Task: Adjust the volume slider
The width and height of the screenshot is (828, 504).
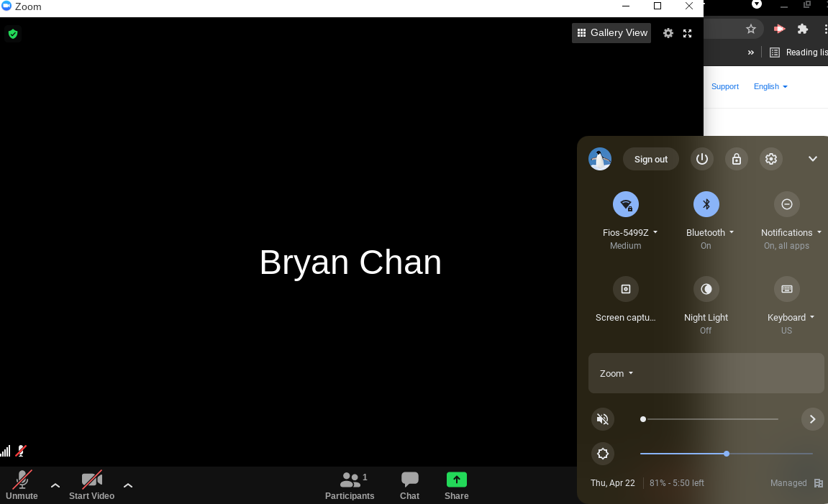Action: pyautogui.click(x=709, y=419)
